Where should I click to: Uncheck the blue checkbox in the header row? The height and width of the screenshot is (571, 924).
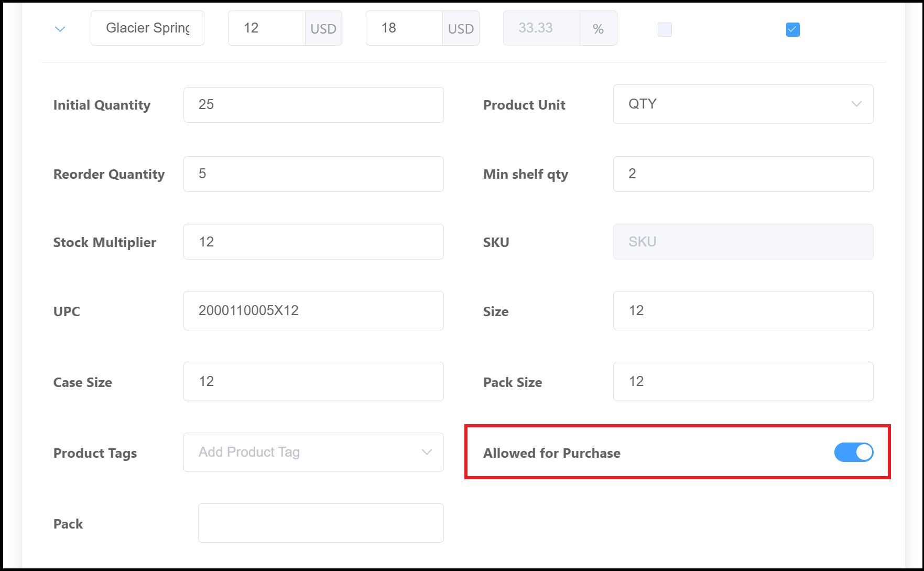793,30
